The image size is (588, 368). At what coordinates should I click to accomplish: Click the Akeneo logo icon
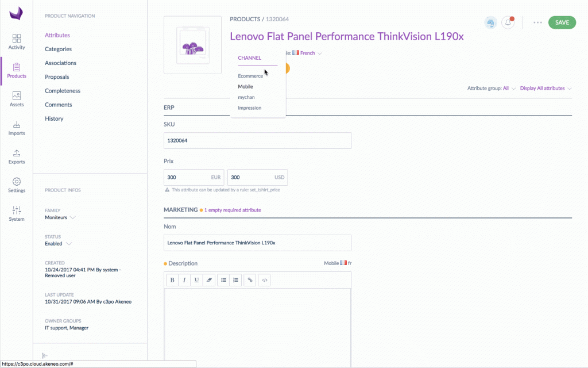click(16, 14)
